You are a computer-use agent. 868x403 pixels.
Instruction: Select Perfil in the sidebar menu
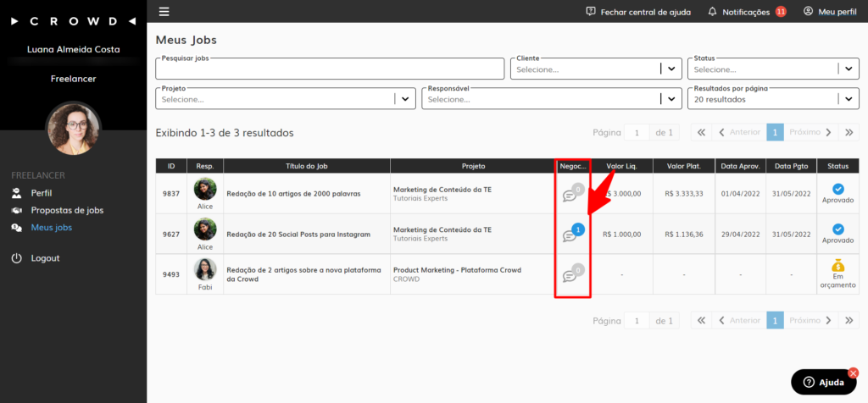coord(42,193)
